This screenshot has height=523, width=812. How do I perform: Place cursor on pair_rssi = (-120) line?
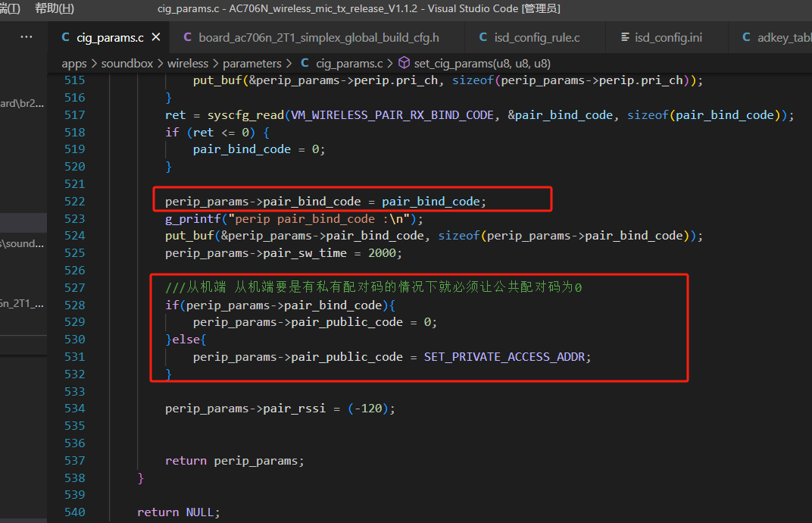coord(280,409)
